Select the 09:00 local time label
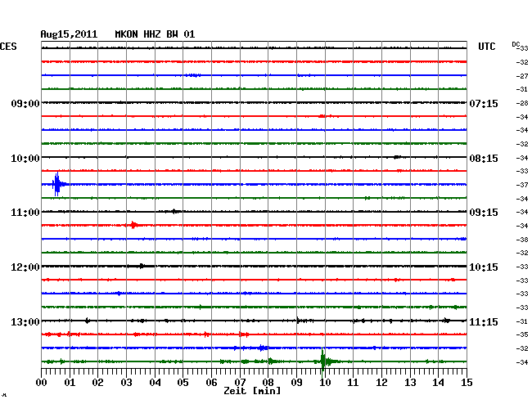Screen dimensions: 532x404 [x=25, y=103]
